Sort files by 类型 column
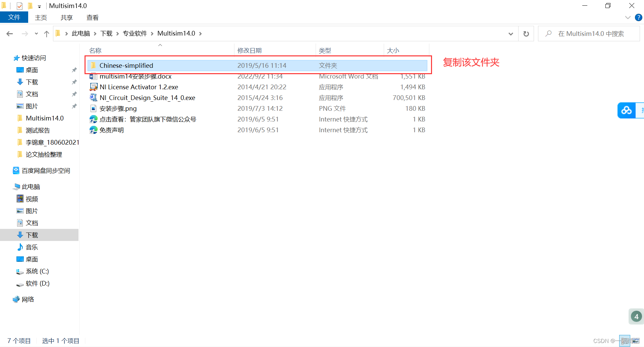This screenshot has height=347, width=644. pyautogui.click(x=325, y=50)
